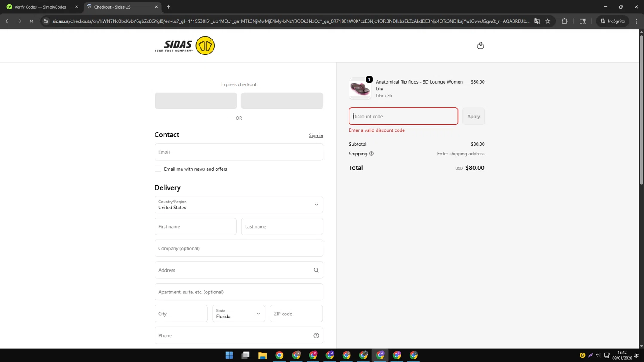The width and height of the screenshot is (644, 362).
Task: Click the Total amount $80.00
Action: click(475, 168)
